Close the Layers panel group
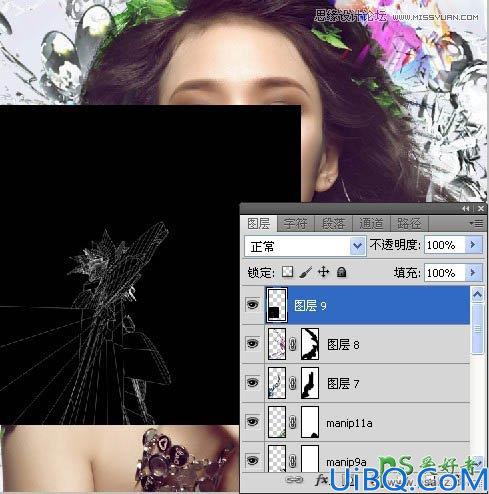 pos(481,209)
